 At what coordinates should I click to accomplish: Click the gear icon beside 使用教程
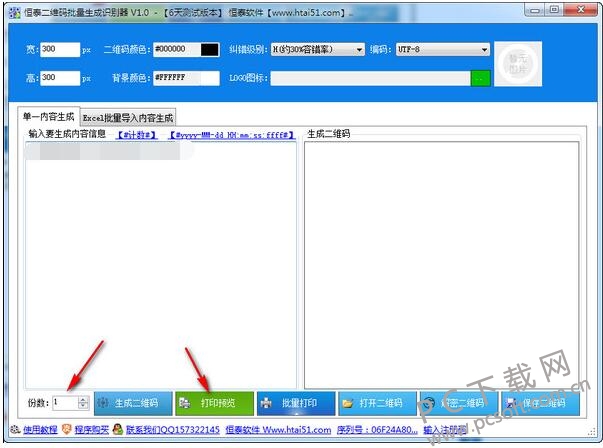click(15, 429)
